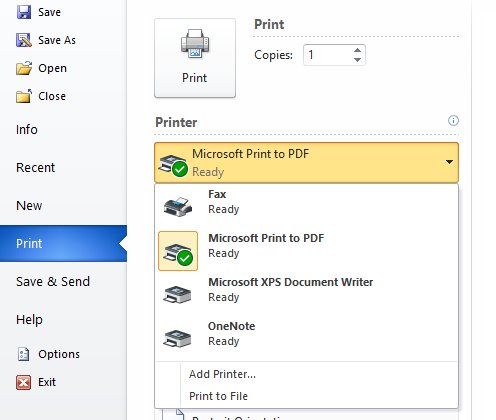Open the Recent tab
The width and height of the screenshot is (496, 420).
(63, 168)
